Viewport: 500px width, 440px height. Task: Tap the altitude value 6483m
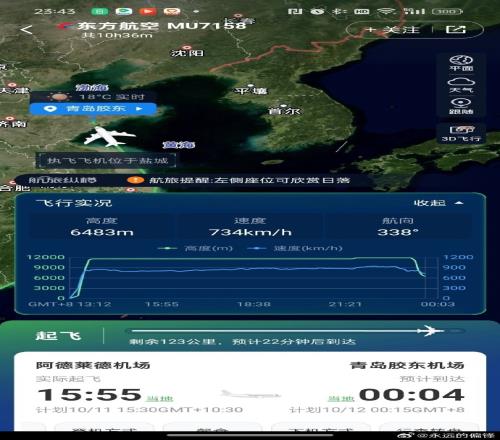[102, 232]
